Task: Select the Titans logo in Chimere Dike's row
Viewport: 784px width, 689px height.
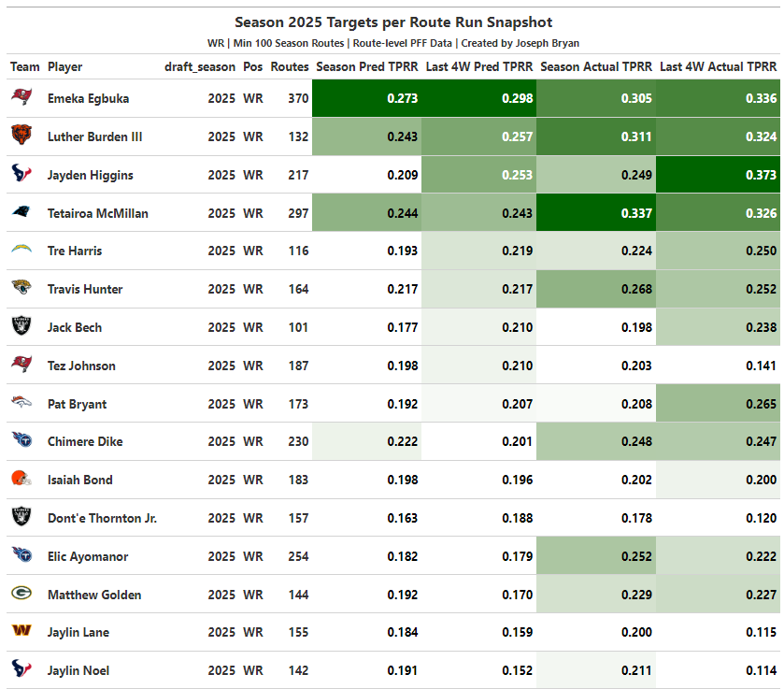Action: pyautogui.click(x=21, y=441)
